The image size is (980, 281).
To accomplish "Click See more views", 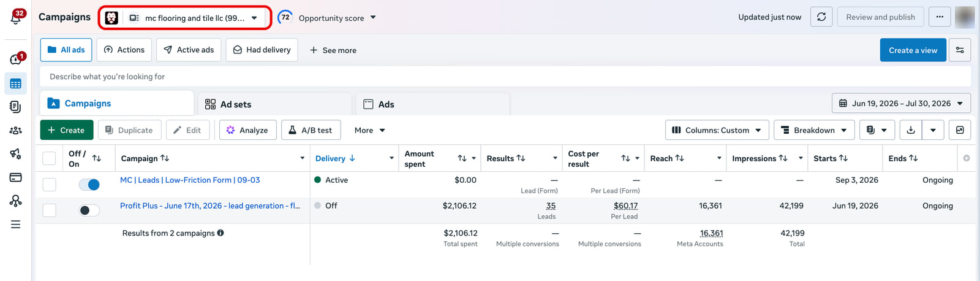I will pos(333,50).
